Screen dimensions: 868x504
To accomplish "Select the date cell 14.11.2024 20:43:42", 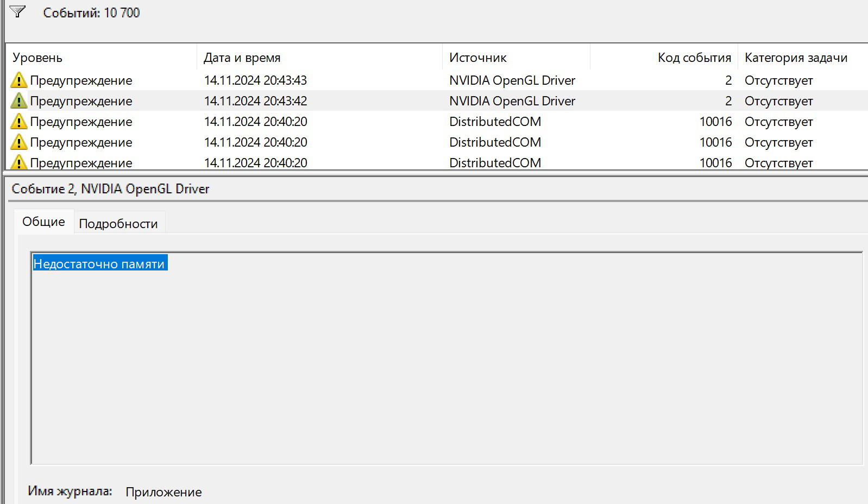I will coord(255,101).
